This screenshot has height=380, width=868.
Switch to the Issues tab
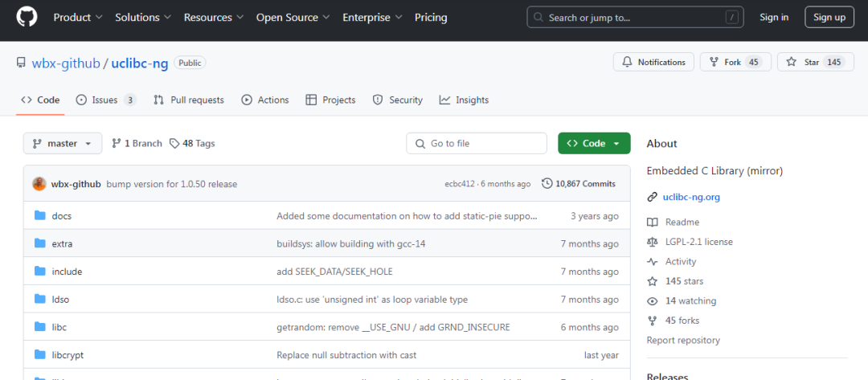click(x=106, y=100)
